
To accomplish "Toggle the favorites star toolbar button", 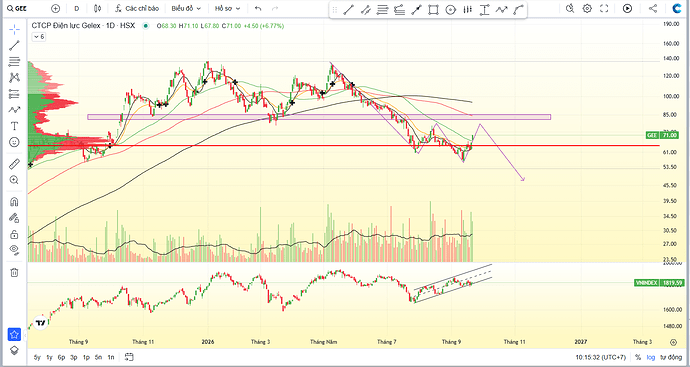I will [x=15, y=334].
